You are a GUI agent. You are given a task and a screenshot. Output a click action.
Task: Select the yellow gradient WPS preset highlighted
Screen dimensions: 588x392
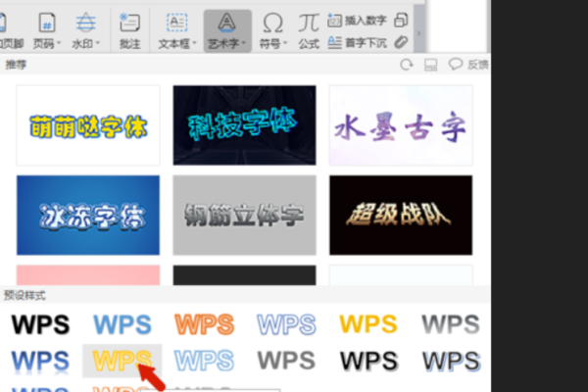[122, 361]
